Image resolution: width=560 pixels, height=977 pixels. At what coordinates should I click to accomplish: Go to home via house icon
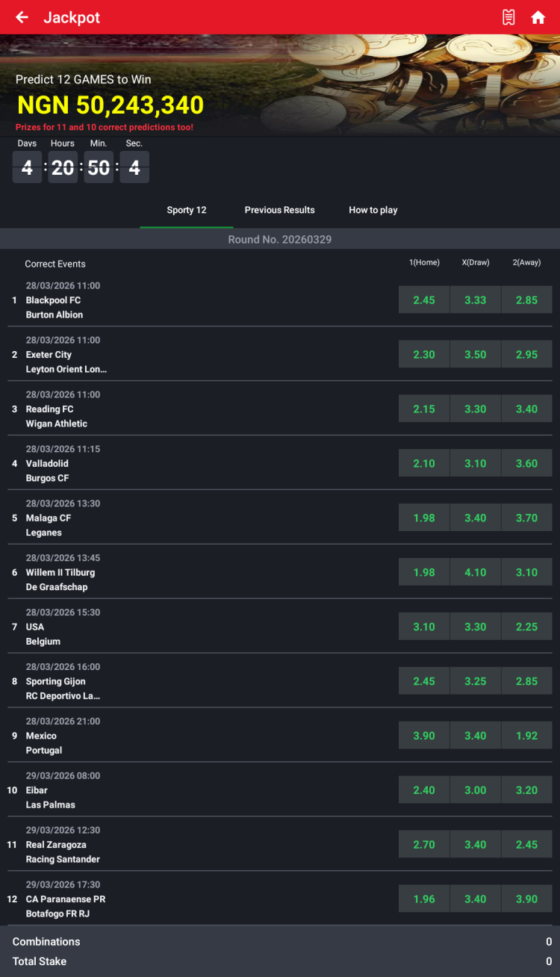[538, 17]
